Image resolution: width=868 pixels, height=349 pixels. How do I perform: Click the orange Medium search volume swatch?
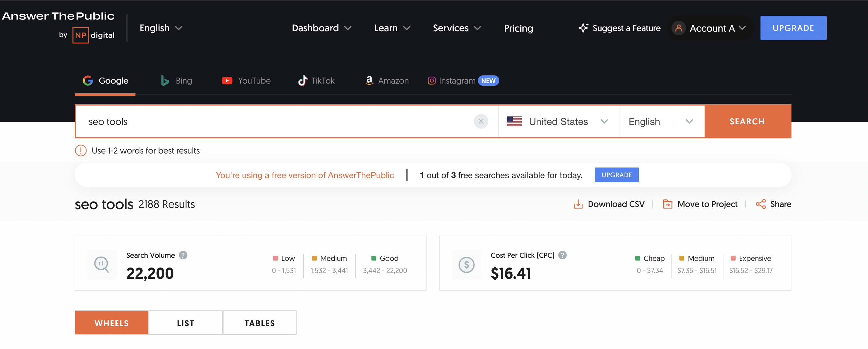pos(314,258)
